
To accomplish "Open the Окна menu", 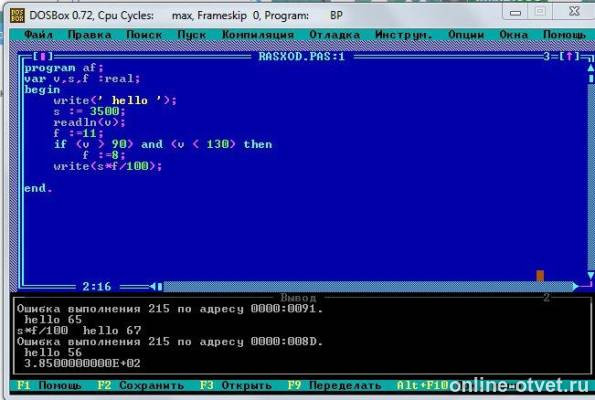I will (x=513, y=35).
